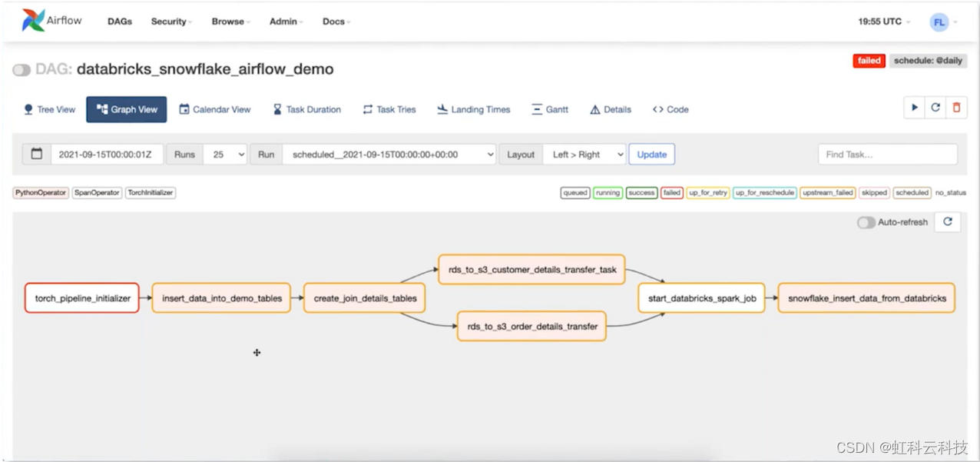Open the 19:55 UTC timezone dropdown
980x462 pixels.
(x=884, y=22)
